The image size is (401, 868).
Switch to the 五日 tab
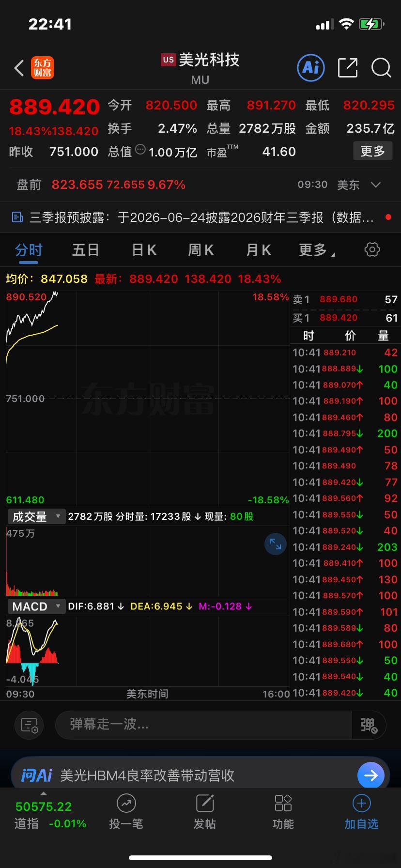86,250
